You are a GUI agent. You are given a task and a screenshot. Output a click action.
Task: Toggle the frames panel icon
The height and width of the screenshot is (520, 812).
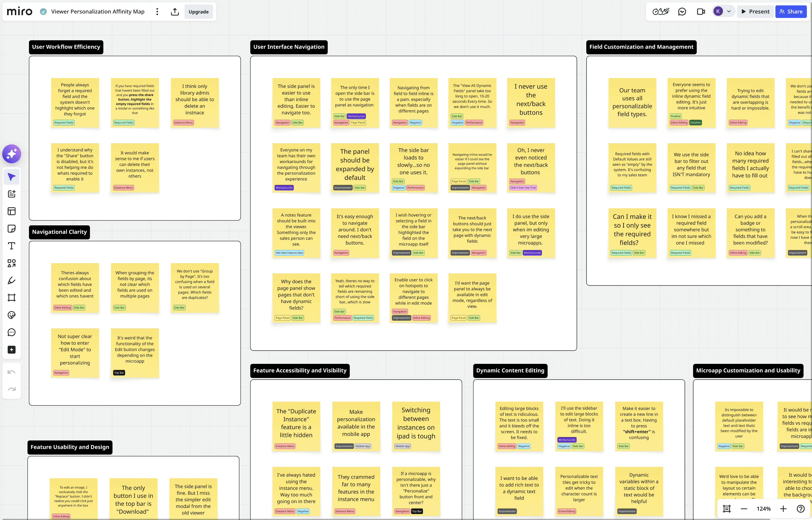point(727,508)
